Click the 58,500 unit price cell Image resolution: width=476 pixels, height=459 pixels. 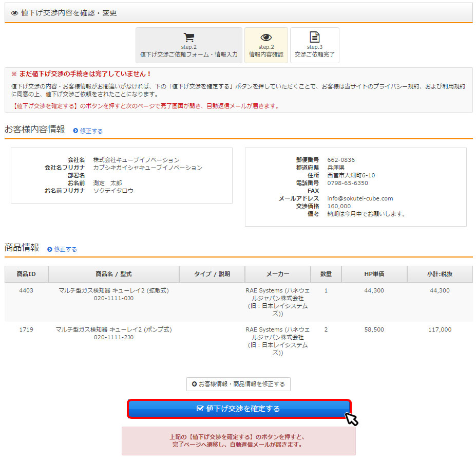click(x=374, y=329)
